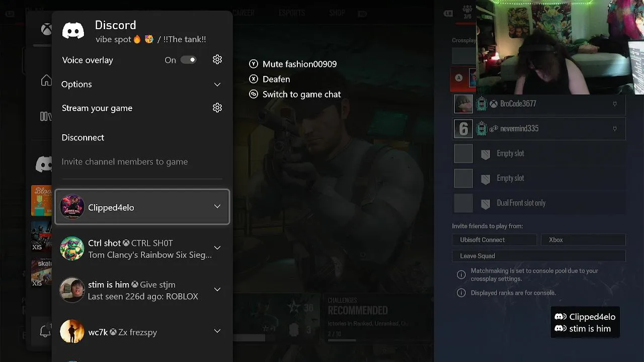Expand stim is him member chevron

coord(217,290)
